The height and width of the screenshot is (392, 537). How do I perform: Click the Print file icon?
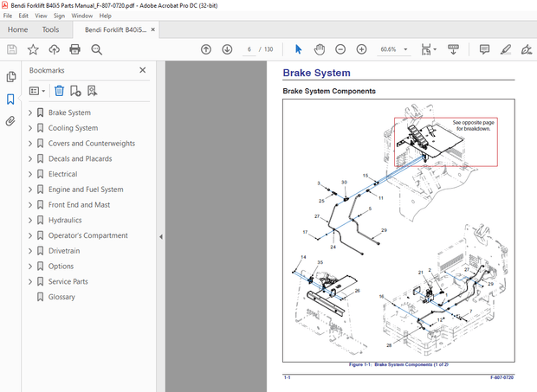[75, 49]
